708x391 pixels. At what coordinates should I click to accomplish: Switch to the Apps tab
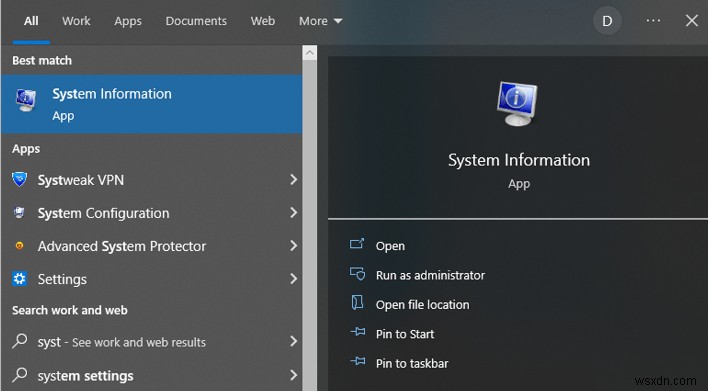pyautogui.click(x=128, y=21)
